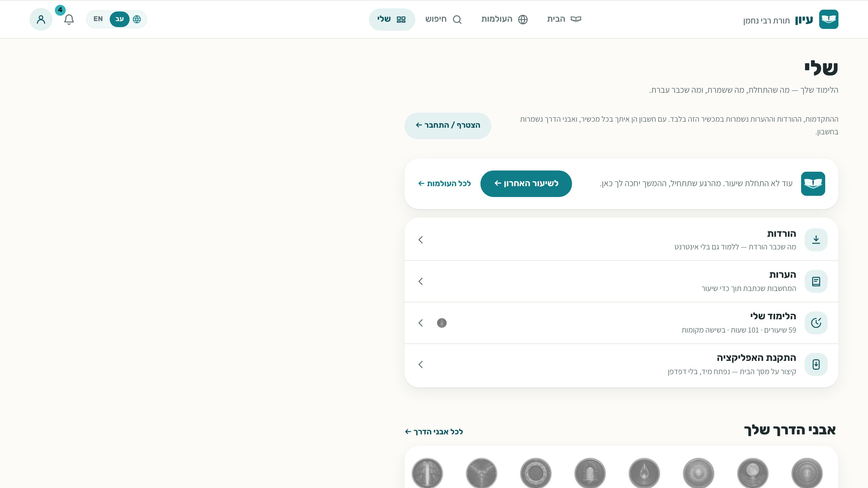Click the 'המחשבות שכתבת תוך כדי שיעור' subtitle

(x=749, y=289)
